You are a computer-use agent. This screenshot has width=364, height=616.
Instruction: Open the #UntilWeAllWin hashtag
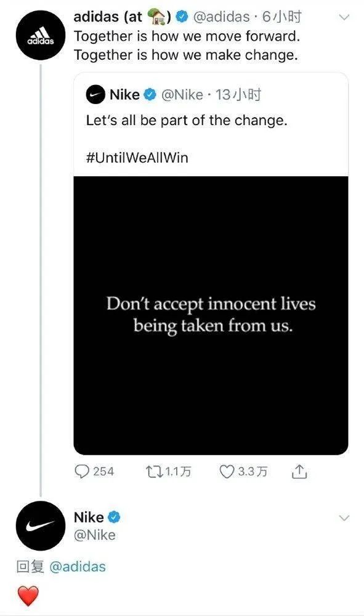137,158
